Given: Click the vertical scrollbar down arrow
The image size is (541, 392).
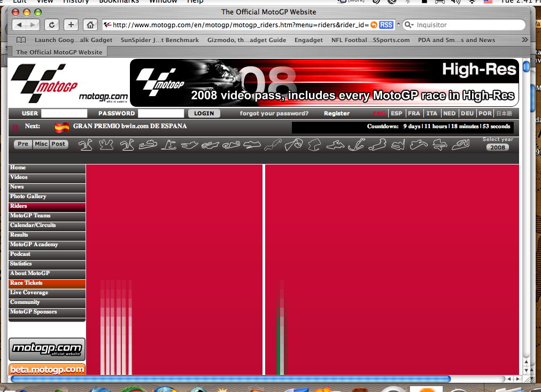Looking at the screenshot, I should [x=526, y=370].
